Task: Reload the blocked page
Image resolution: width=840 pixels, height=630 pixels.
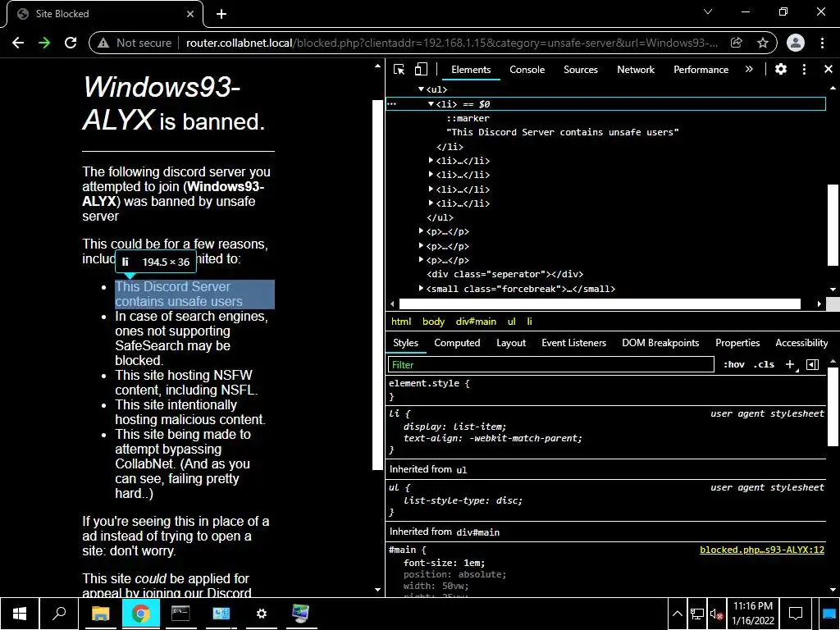Action: (71, 43)
